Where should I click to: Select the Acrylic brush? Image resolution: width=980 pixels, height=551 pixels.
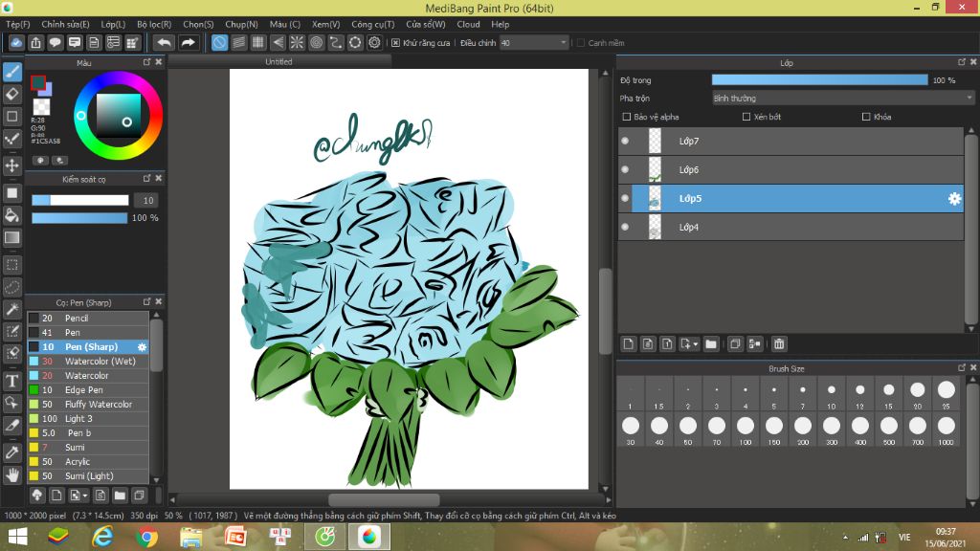(88, 462)
